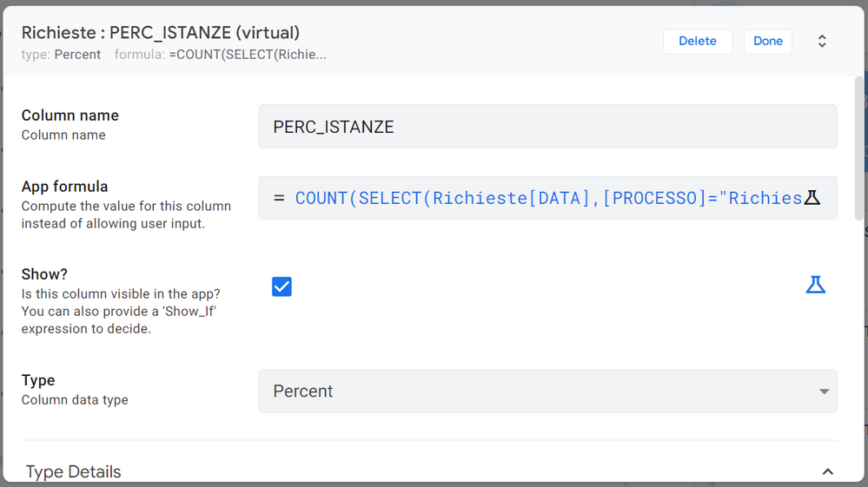Click the Type dropdown arrow
This screenshot has width=868, height=487.
coord(824,392)
